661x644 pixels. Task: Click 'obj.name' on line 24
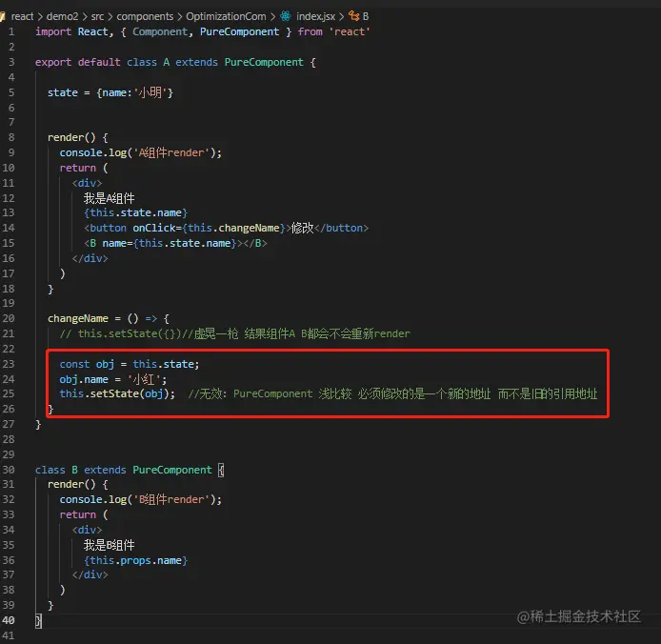coord(84,379)
